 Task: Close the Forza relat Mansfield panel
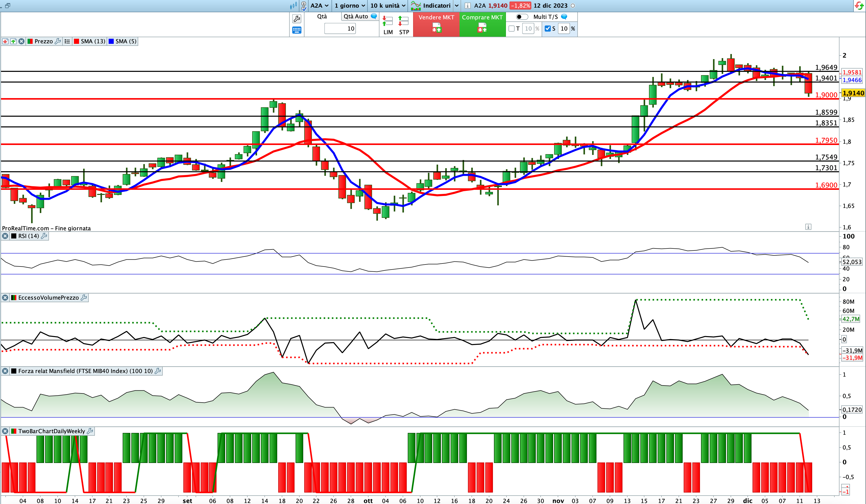5,371
